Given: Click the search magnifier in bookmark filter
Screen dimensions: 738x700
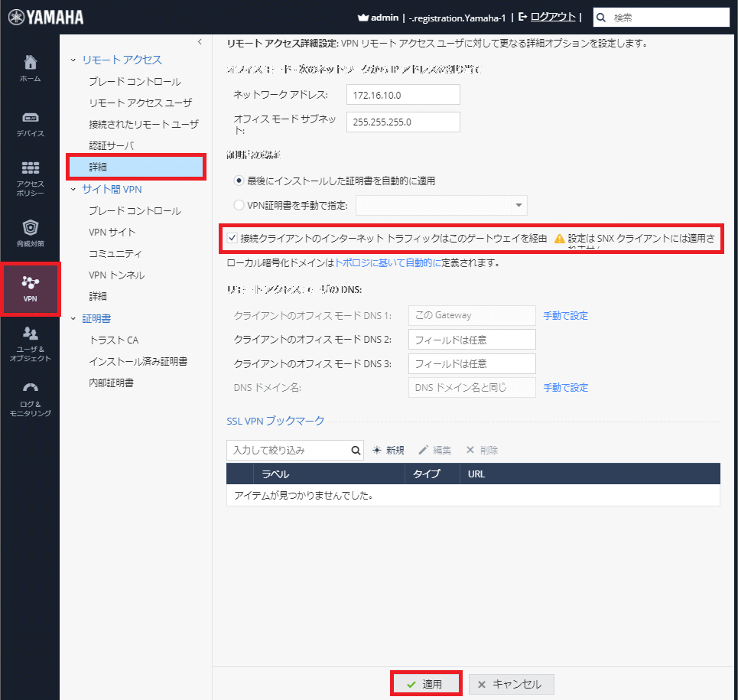Looking at the screenshot, I should 356,451.
